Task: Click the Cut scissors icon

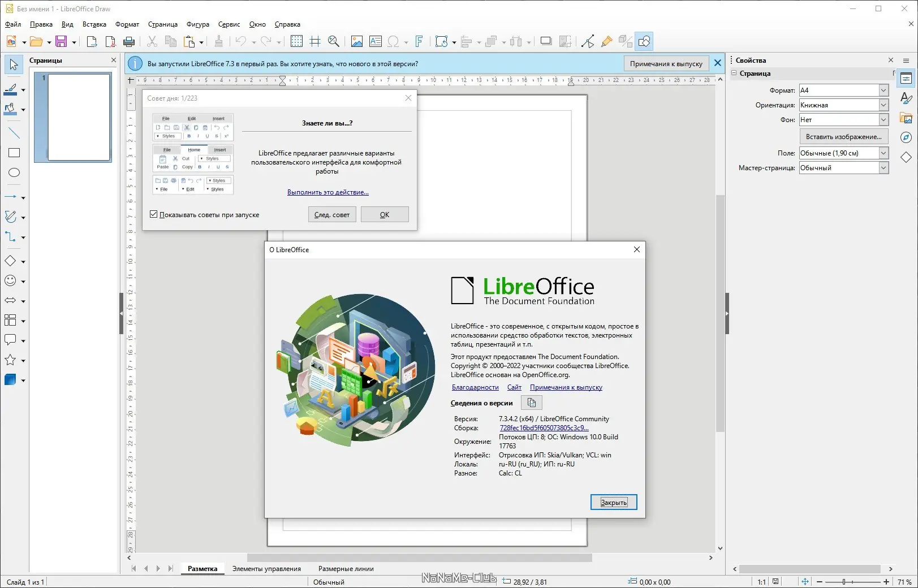Action: click(x=152, y=41)
